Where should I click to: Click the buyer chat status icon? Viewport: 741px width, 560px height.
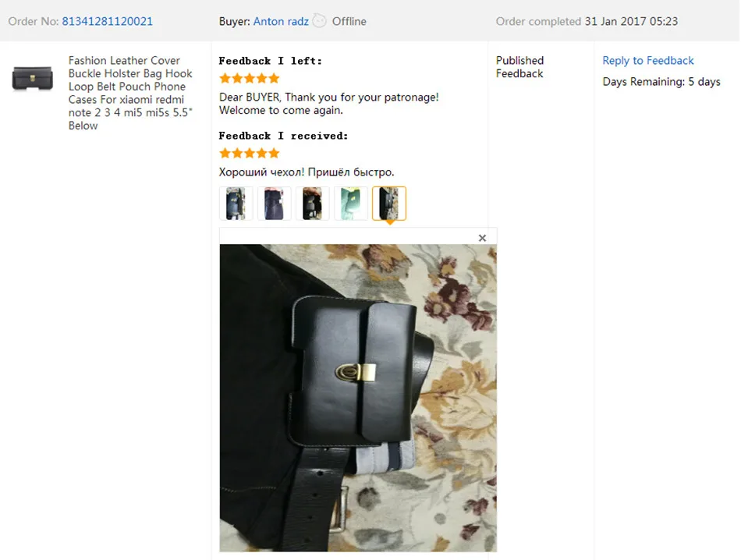[320, 21]
